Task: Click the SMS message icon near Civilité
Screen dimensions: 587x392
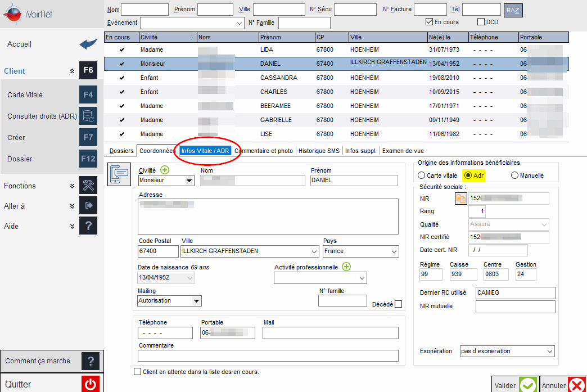Action: pos(119,174)
